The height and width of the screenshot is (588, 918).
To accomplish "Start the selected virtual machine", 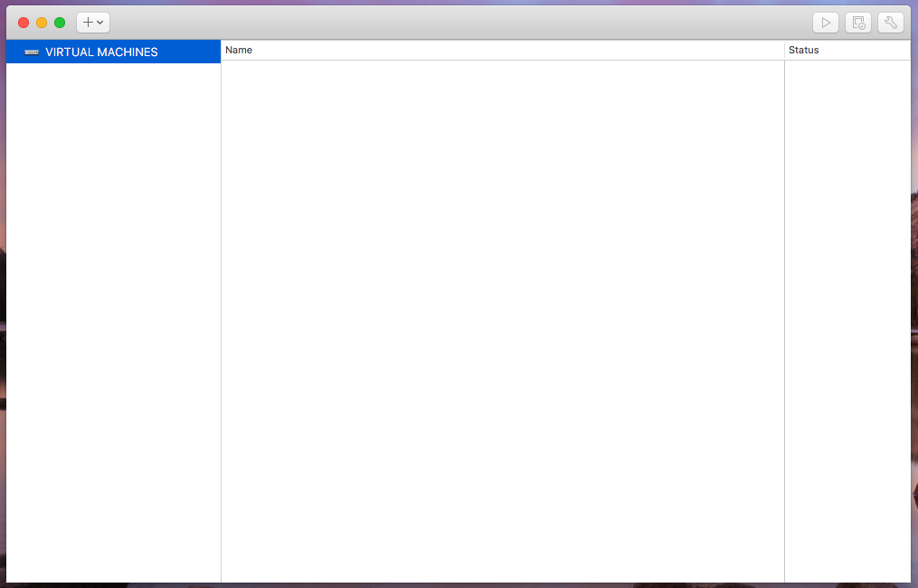I will point(826,23).
